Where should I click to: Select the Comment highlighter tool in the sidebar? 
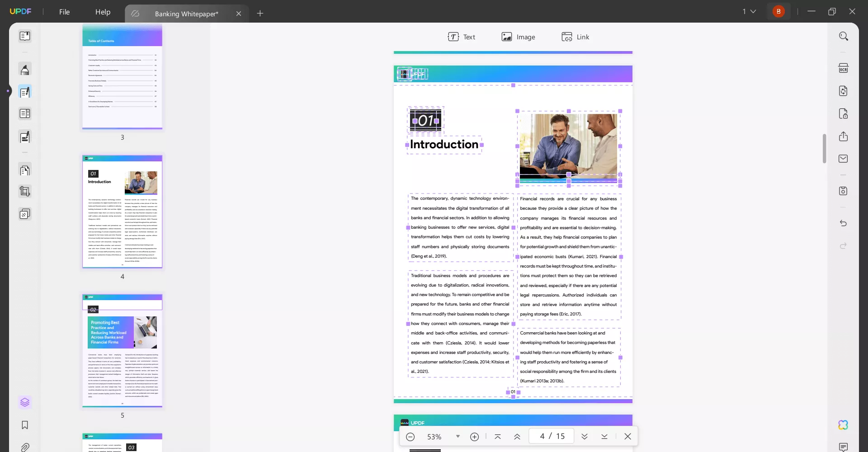(25, 70)
